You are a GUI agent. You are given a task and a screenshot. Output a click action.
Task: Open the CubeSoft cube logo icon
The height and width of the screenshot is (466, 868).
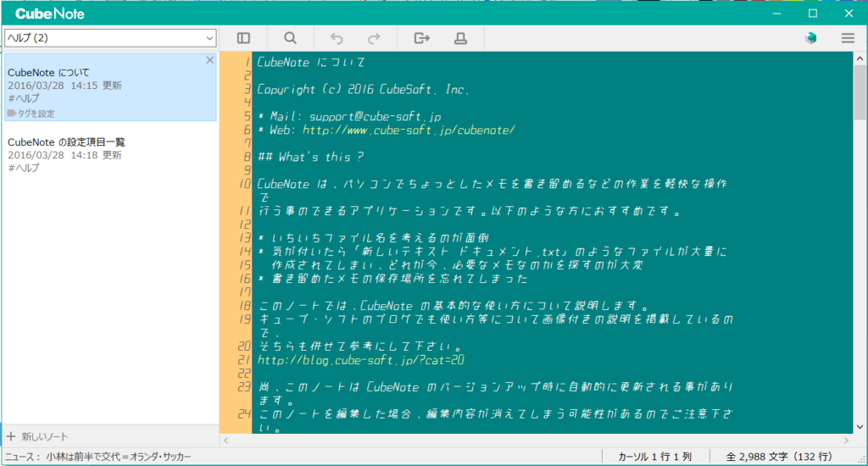[x=811, y=38]
